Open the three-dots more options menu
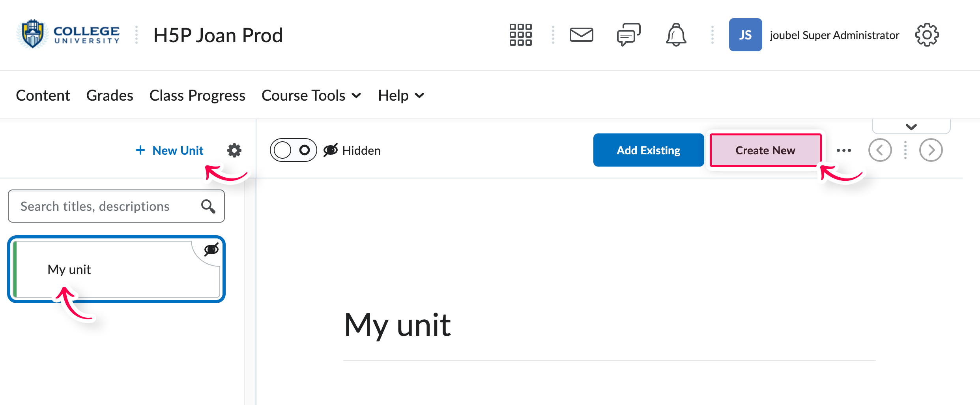The height and width of the screenshot is (405, 980). (843, 150)
